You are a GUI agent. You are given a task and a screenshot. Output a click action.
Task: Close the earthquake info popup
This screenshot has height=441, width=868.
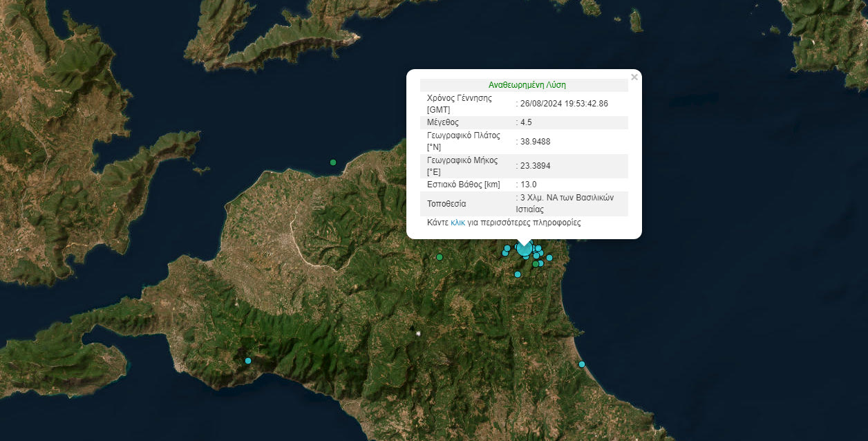click(x=634, y=77)
